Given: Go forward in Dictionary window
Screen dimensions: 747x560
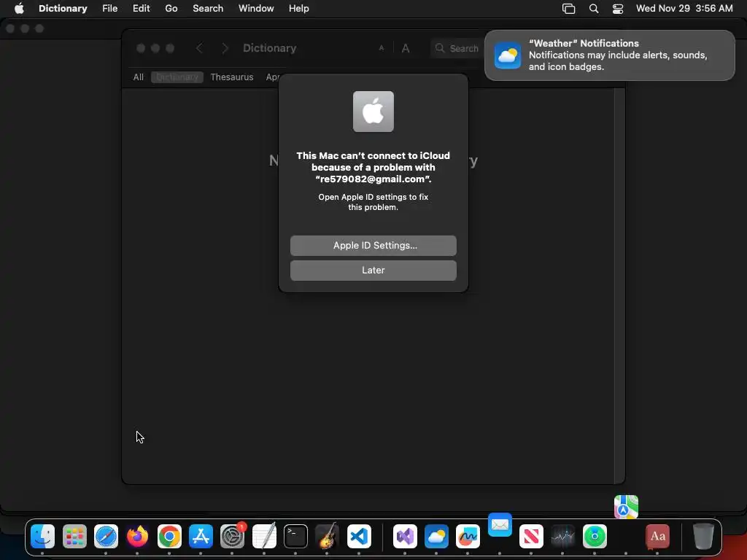Looking at the screenshot, I should tap(225, 48).
